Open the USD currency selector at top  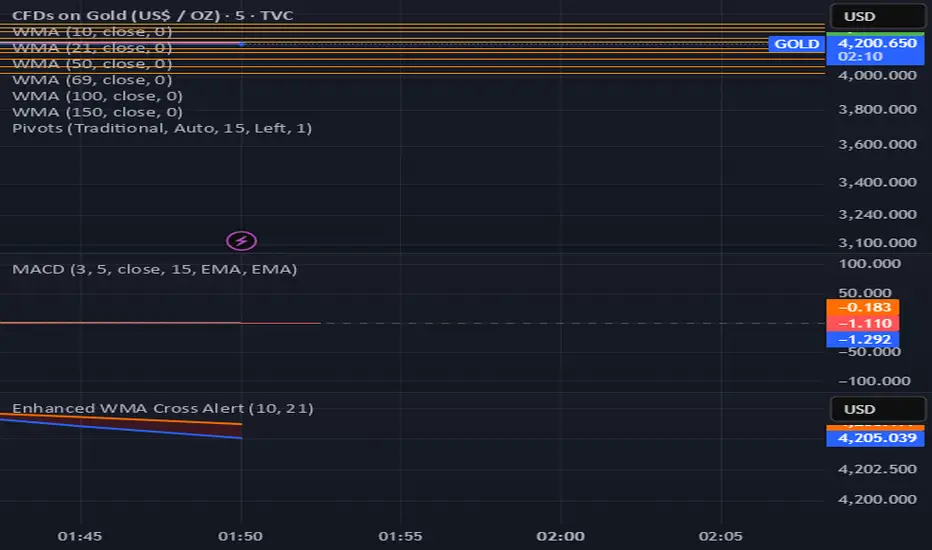pyautogui.click(x=877, y=16)
